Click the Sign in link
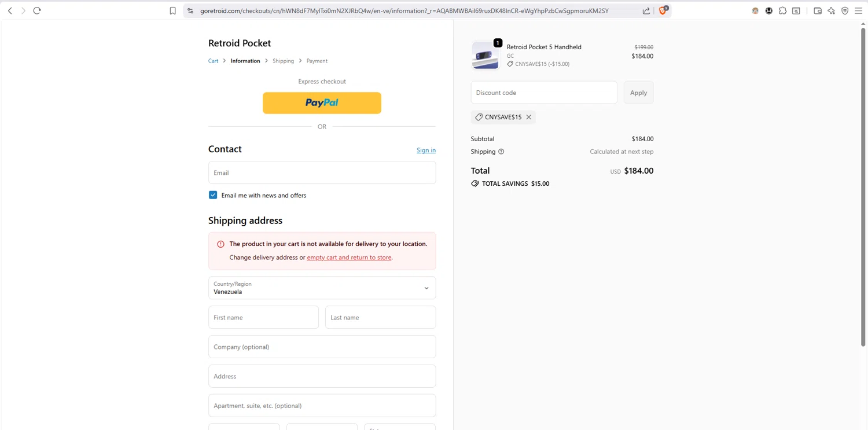 [x=426, y=150]
